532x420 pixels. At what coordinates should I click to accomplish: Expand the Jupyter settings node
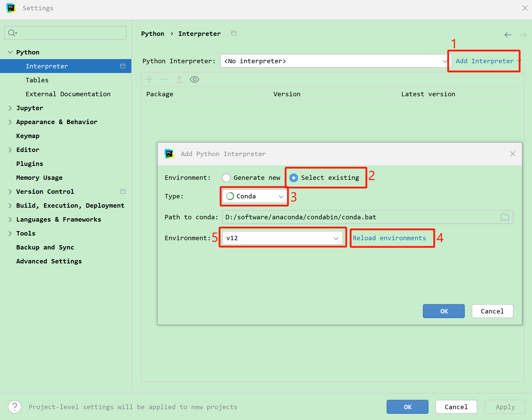coord(10,108)
